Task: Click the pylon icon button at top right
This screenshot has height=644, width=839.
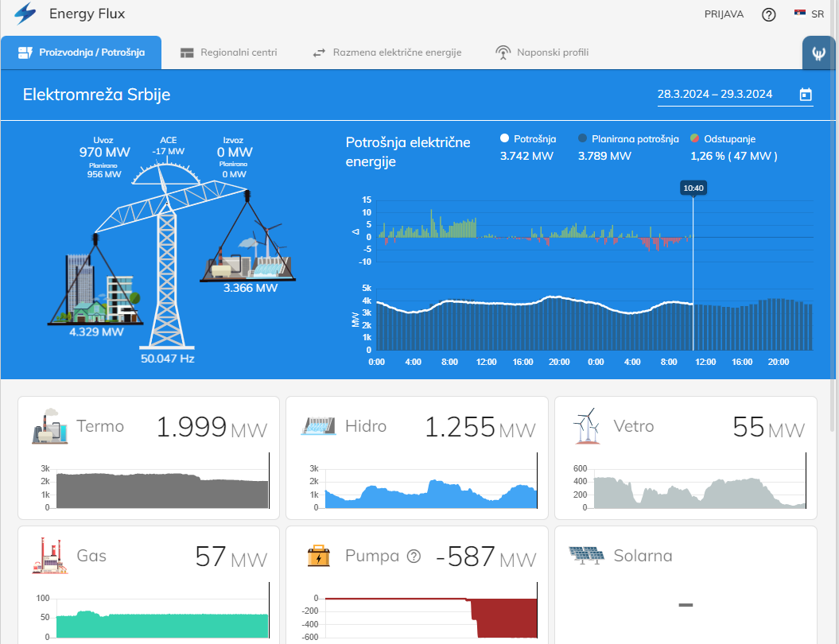Action: click(818, 53)
